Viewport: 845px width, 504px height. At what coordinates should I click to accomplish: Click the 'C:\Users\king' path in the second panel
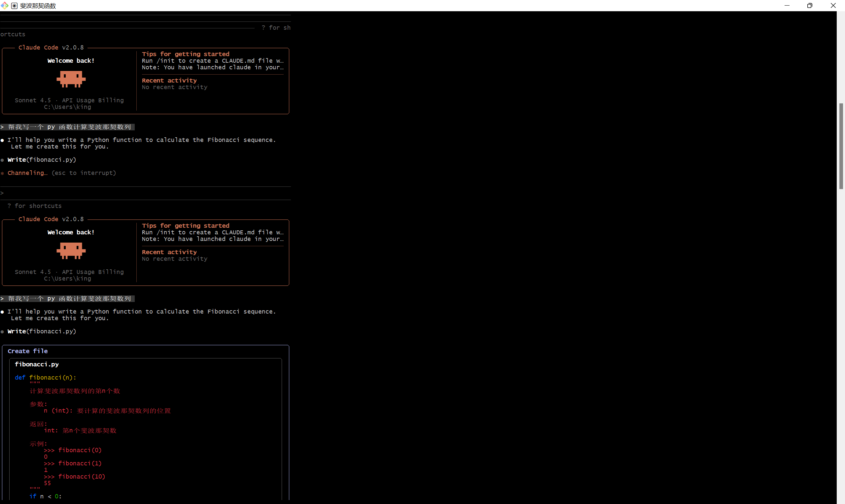coord(68,279)
